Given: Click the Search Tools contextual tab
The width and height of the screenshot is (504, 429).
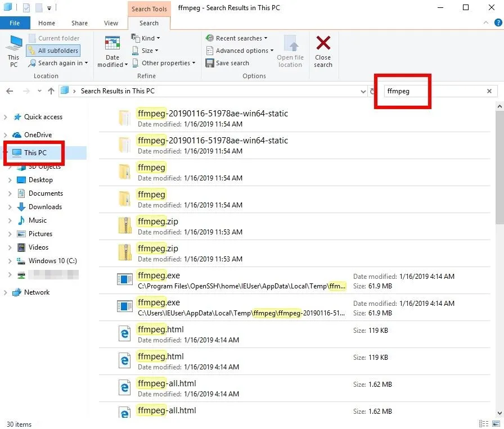Looking at the screenshot, I should click(x=149, y=8).
